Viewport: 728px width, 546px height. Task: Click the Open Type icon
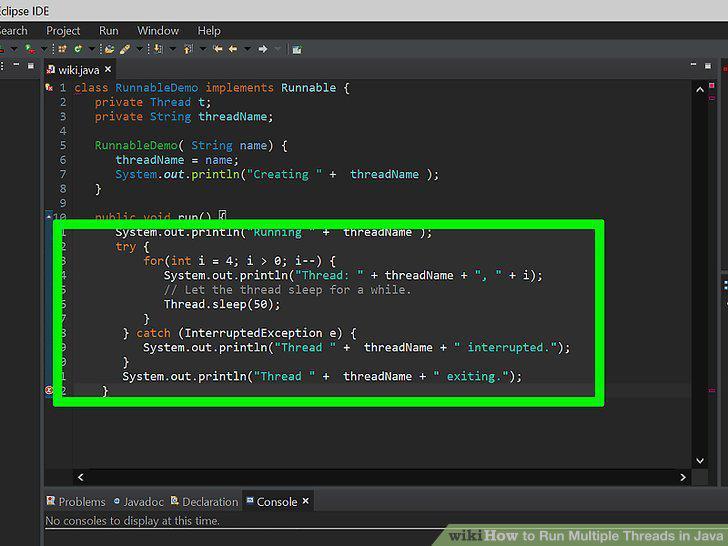110,49
